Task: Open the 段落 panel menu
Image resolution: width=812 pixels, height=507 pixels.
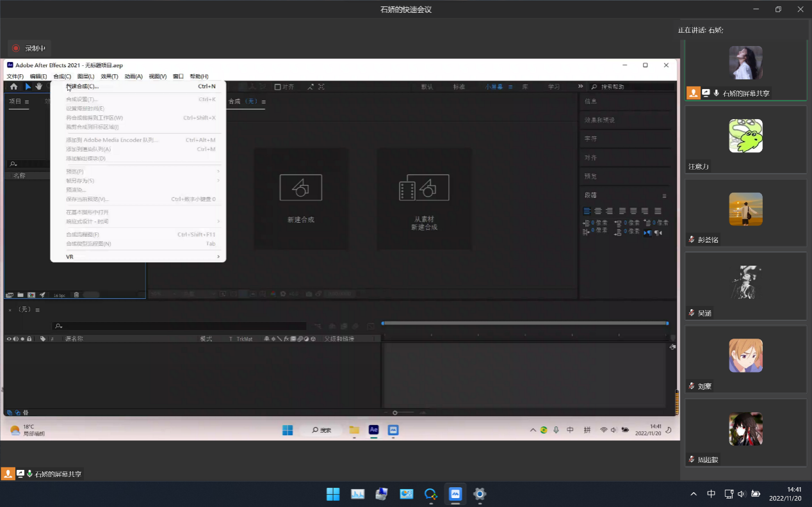Action: point(664,196)
